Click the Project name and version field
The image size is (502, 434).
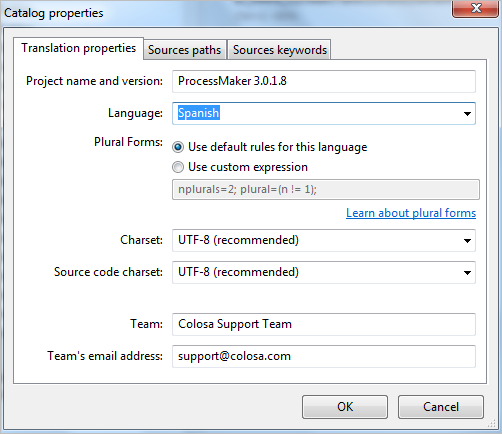[324, 81]
